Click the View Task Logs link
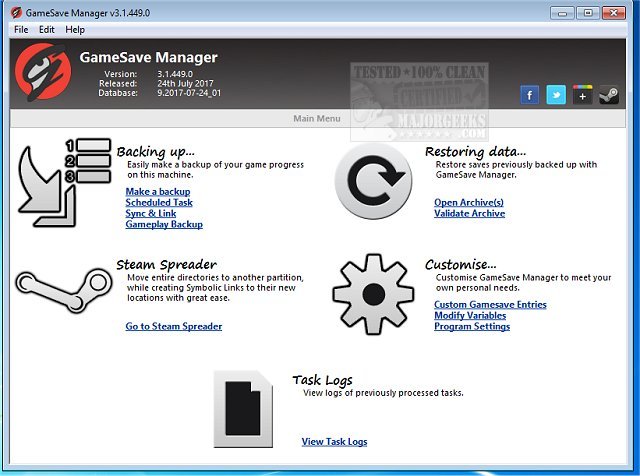This screenshot has height=476, width=640. (335, 442)
